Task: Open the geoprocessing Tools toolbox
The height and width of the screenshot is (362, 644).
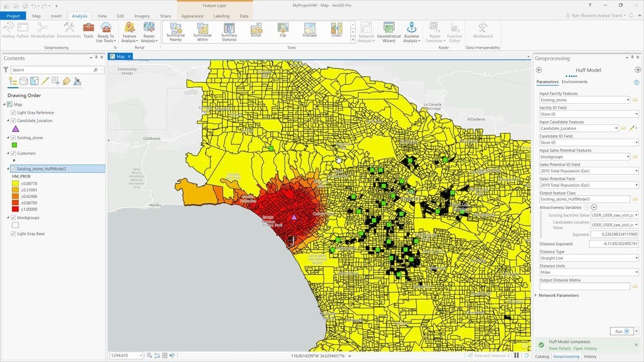Action: point(89,30)
